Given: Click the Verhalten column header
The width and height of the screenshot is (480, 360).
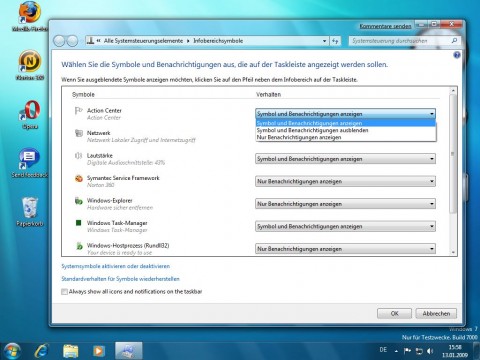Looking at the screenshot, I should tap(268, 94).
